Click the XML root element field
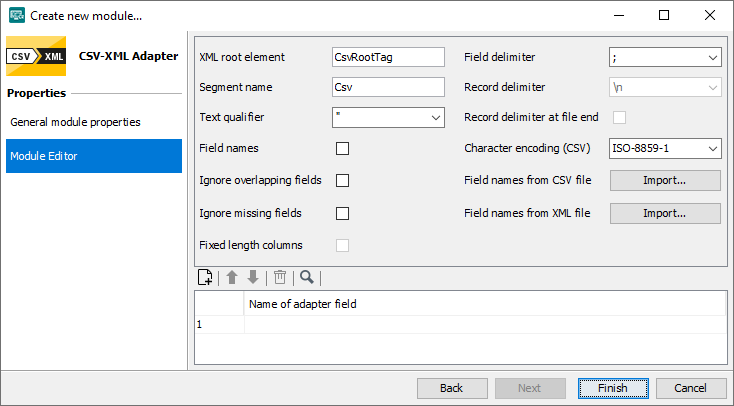The height and width of the screenshot is (406, 734). tap(387, 58)
